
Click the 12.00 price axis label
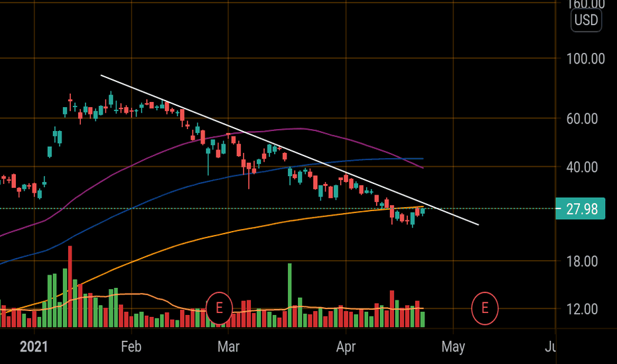(582, 309)
